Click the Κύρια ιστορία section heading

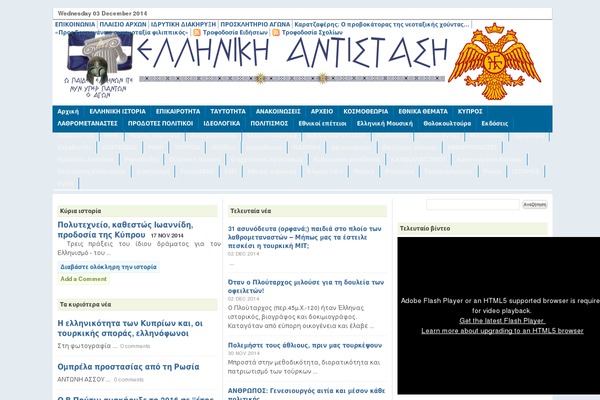point(80,211)
